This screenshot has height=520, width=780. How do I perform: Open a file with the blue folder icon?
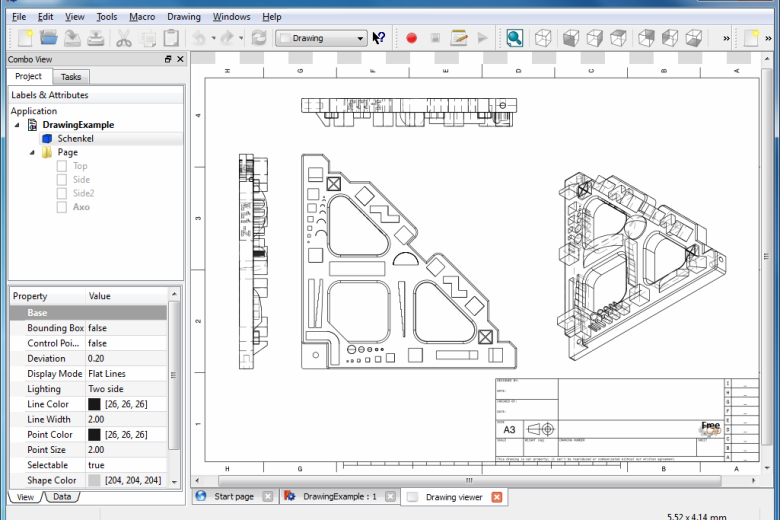[x=48, y=38]
